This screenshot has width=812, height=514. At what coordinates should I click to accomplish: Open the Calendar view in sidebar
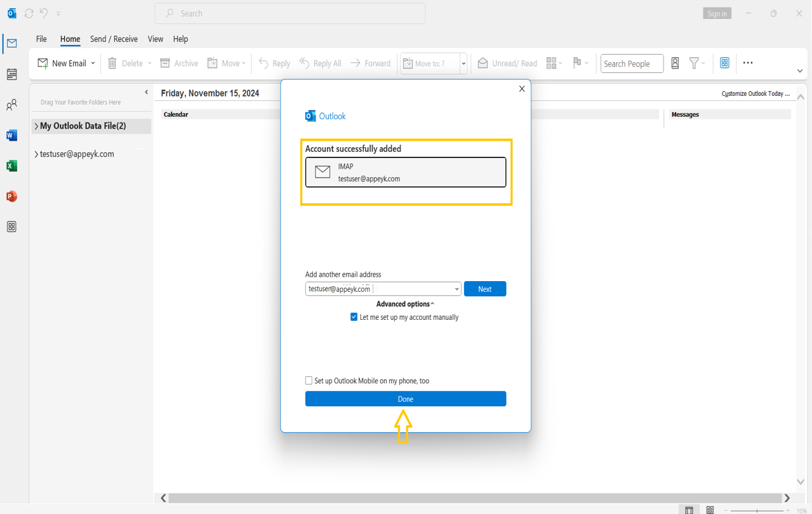[x=11, y=74]
